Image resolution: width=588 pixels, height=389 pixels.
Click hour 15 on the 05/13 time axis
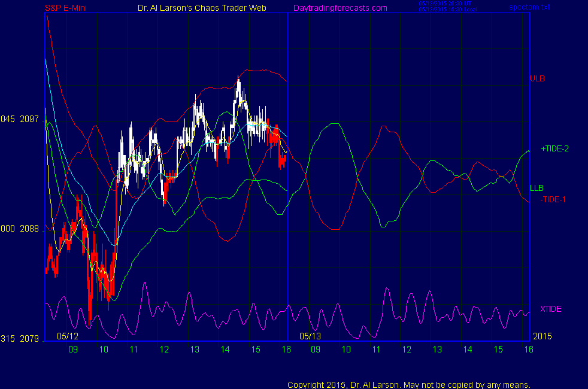coord(498,350)
